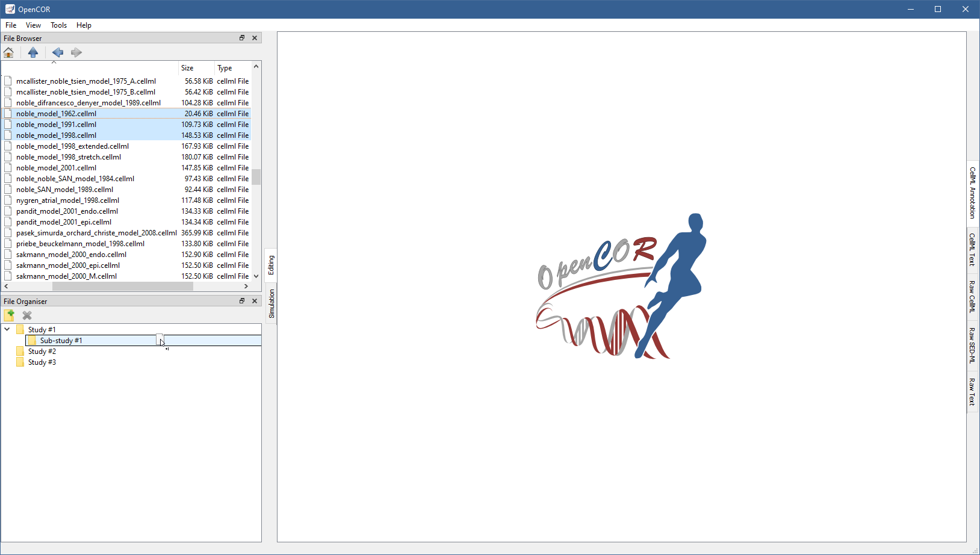
Task: Select the Study #3 folder
Action: 42,362
